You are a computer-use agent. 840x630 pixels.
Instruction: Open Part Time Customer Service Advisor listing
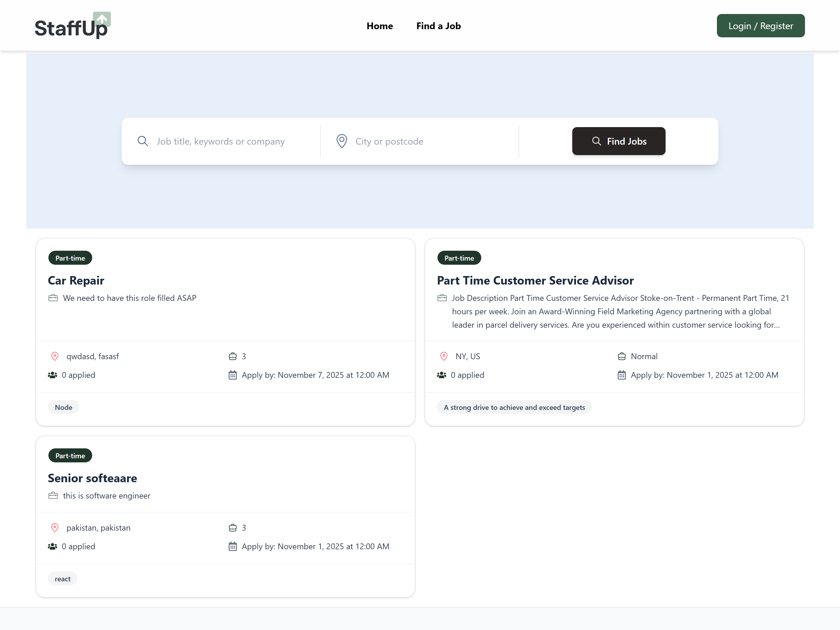tap(535, 280)
